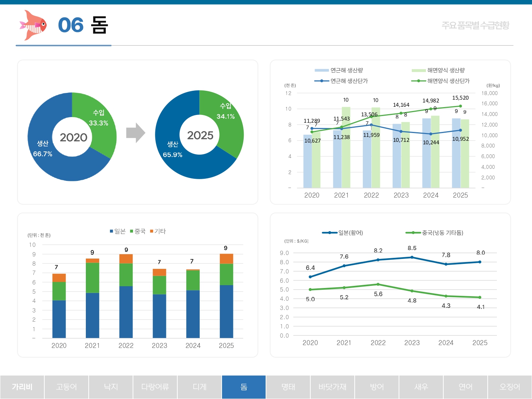Click the (원/kg) axis unit label
The width and height of the screenshot is (532, 399).
(493, 85)
